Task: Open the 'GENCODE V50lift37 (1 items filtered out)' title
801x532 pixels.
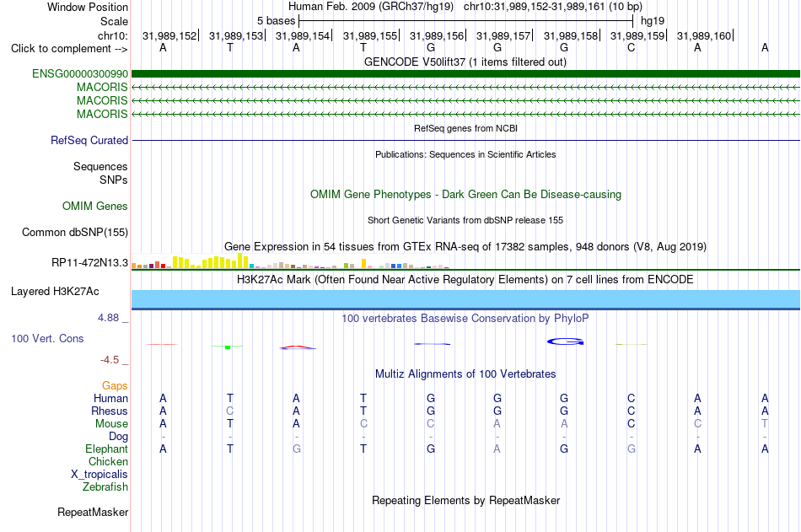Action: tap(465, 62)
